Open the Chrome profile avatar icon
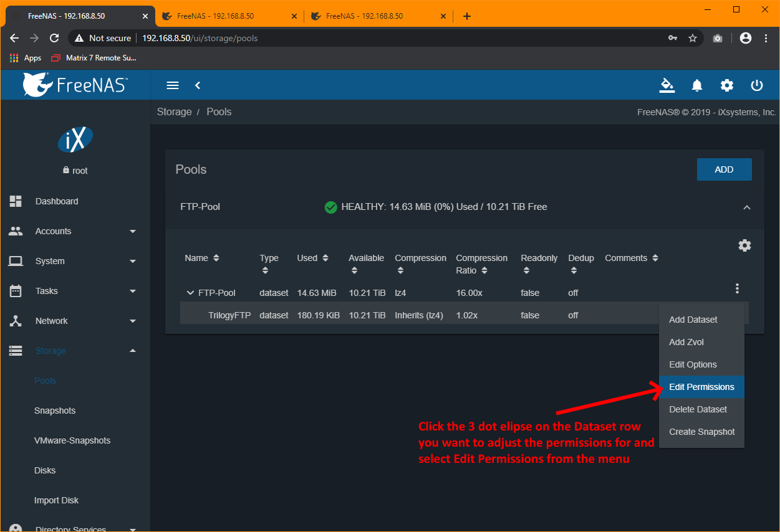 click(745, 38)
